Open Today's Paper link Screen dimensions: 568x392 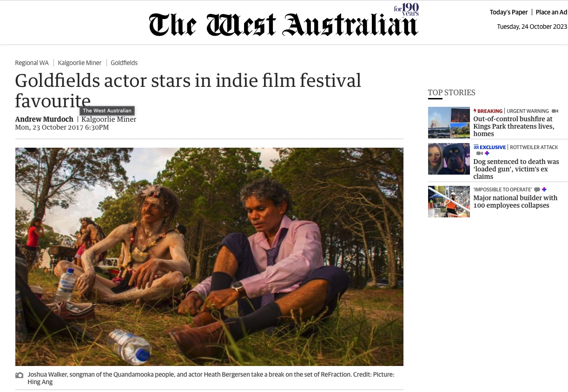(509, 12)
